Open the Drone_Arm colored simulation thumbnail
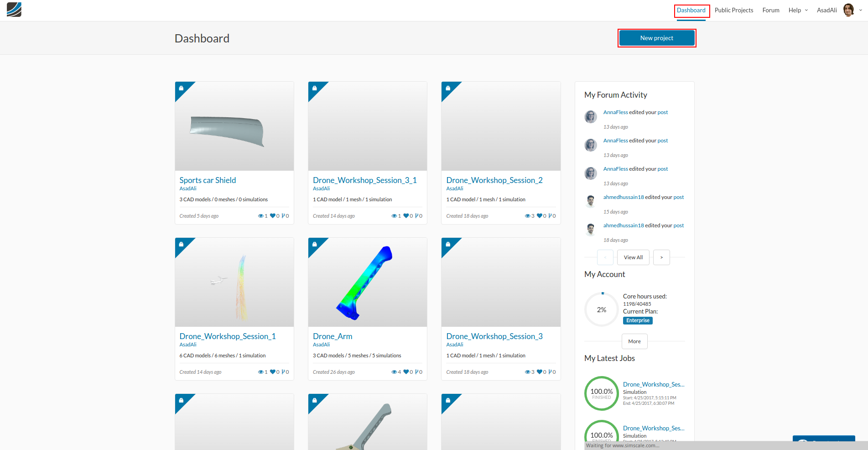 368,283
